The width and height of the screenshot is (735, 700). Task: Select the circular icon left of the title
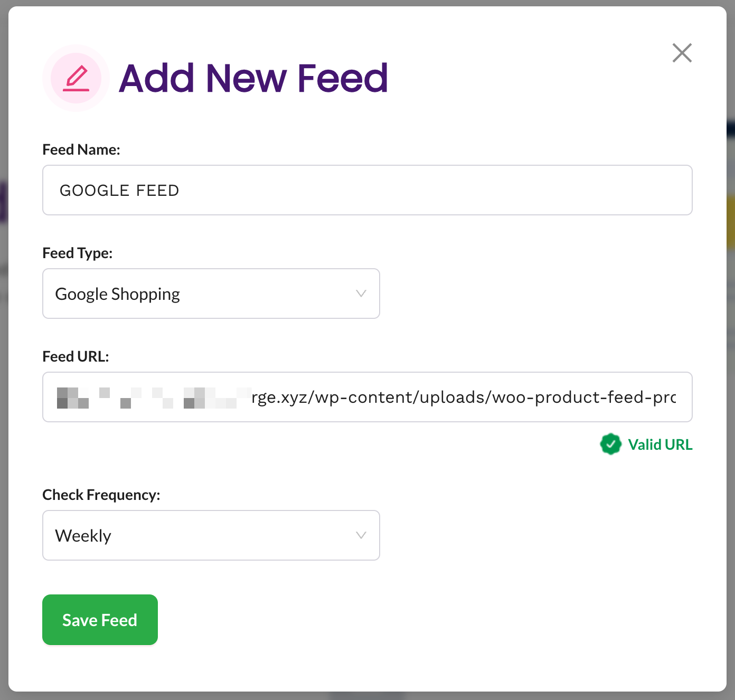point(76,78)
